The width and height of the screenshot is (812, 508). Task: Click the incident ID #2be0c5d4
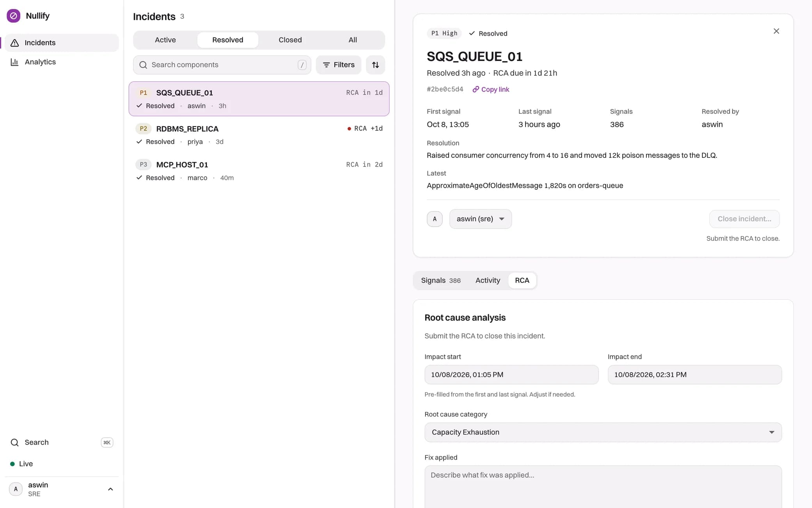pos(445,89)
